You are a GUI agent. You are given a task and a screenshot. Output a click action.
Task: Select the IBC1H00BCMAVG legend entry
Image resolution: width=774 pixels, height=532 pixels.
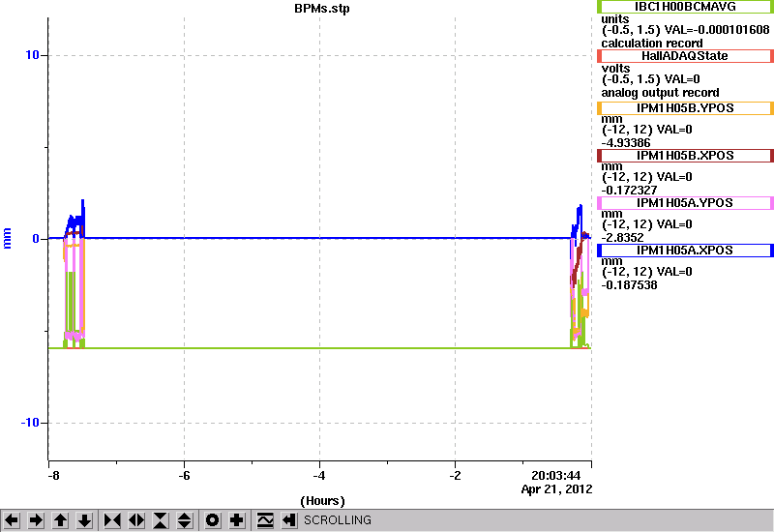tap(685, 7)
